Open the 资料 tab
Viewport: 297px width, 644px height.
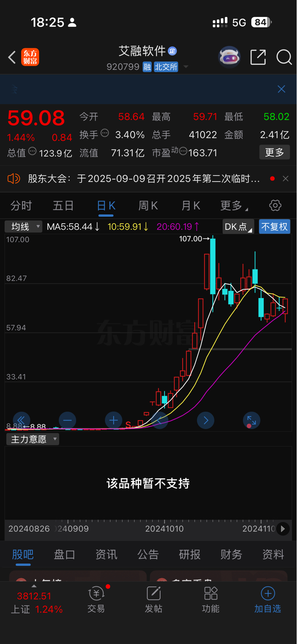click(273, 555)
